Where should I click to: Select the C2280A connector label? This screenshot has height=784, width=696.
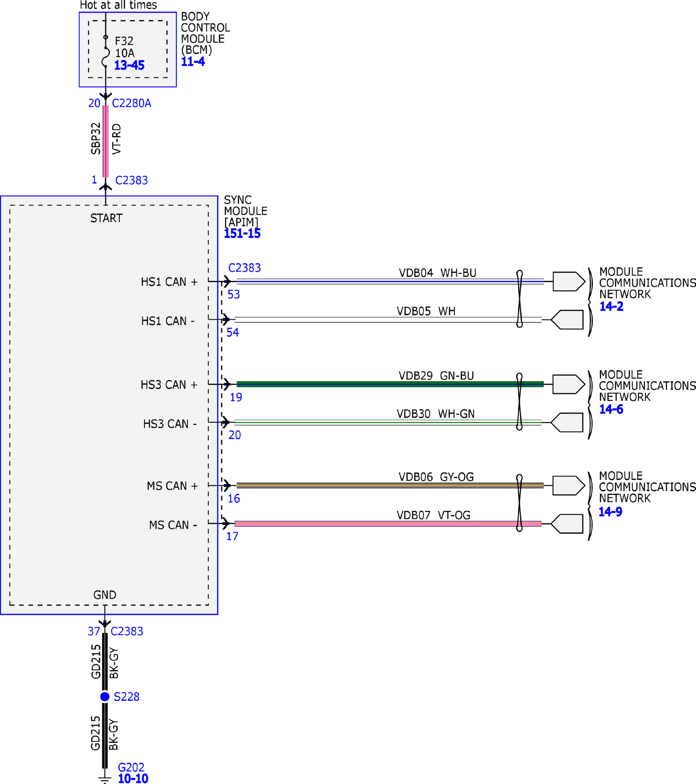click(x=132, y=103)
